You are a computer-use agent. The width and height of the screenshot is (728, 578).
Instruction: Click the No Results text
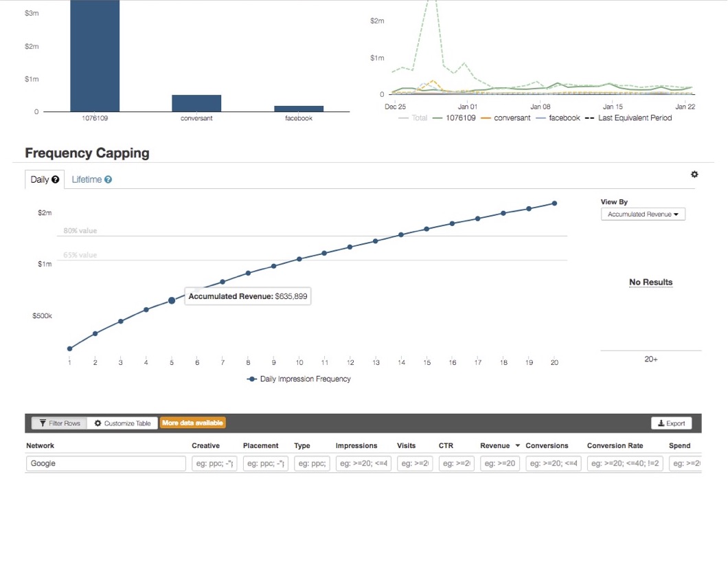click(x=650, y=282)
